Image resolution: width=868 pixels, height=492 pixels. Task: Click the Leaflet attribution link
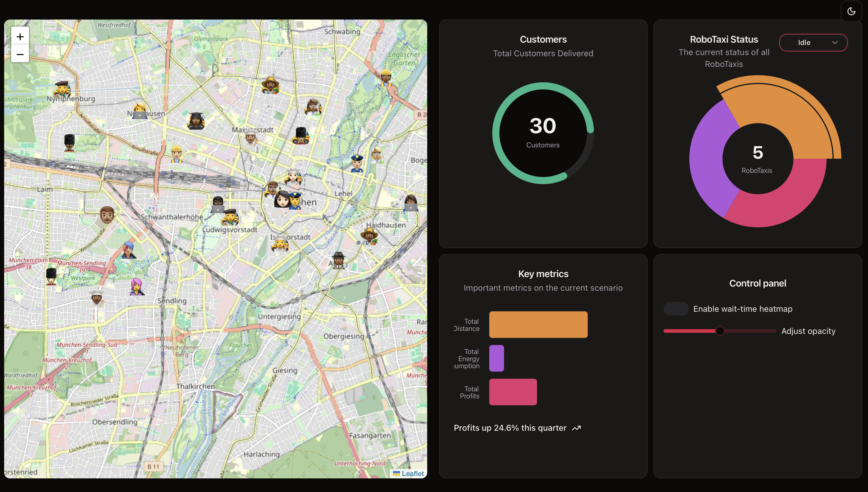coord(412,473)
